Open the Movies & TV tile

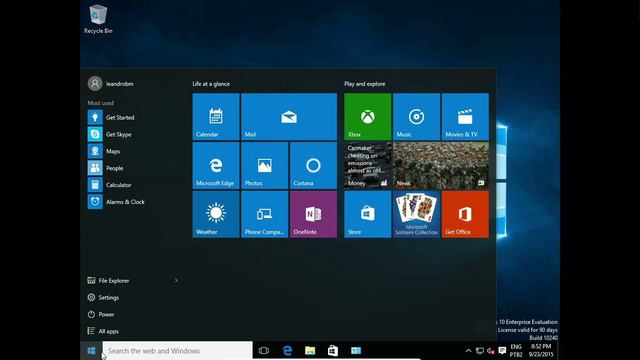click(465, 117)
